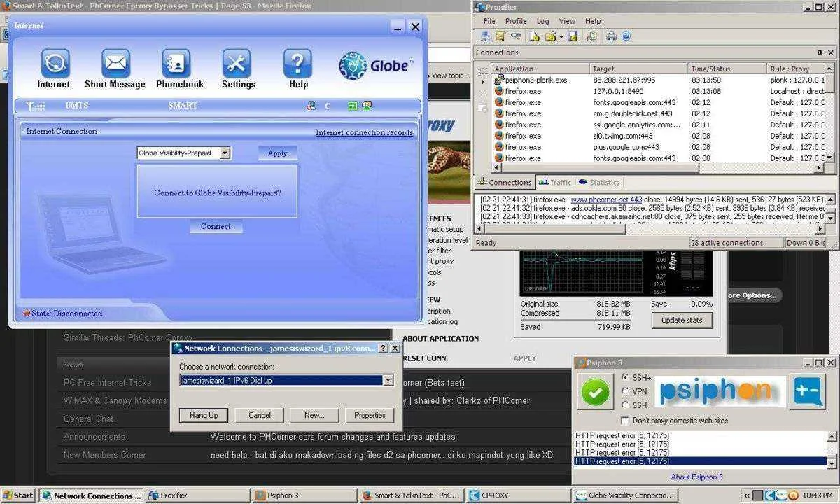Screen dimensions: 840x504
Task: Open the File menu in Proxifier
Action: [x=489, y=21]
